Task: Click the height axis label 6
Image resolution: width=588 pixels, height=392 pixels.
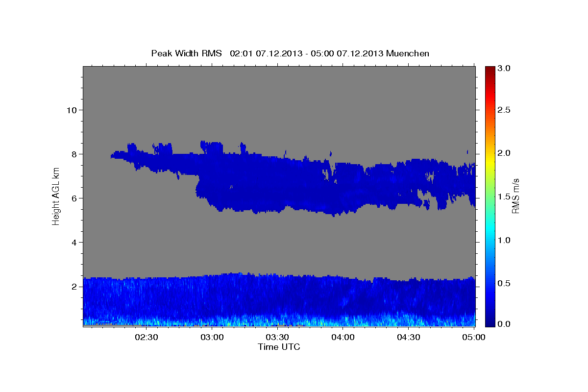Action: pyautogui.click(x=74, y=198)
